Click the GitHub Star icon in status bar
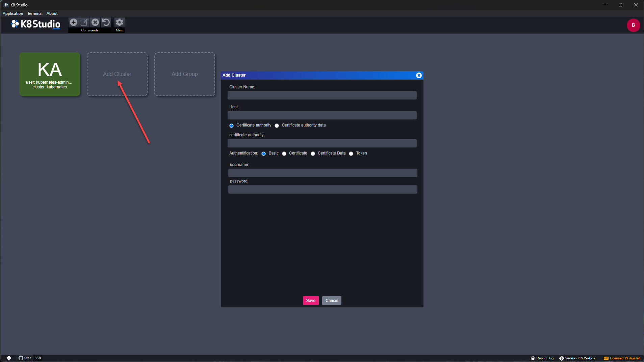This screenshot has width=644, height=362. (x=21, y=358)
